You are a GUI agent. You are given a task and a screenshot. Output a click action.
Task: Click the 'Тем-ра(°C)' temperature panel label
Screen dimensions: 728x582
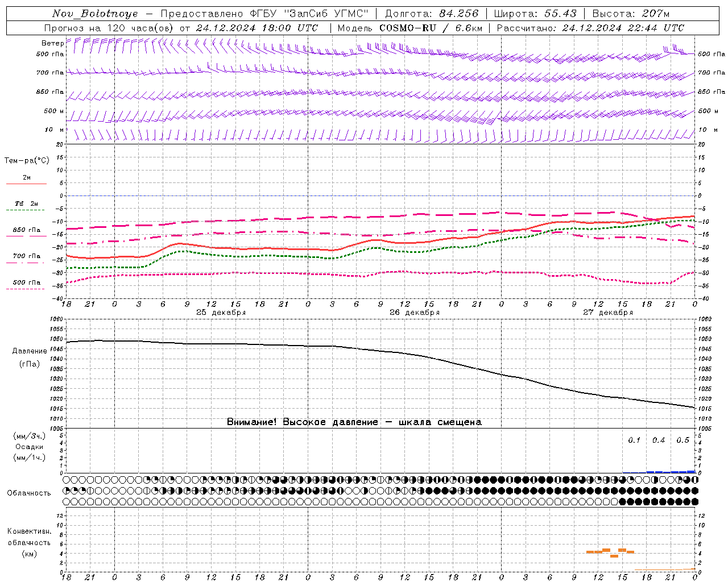tap(27, 161)
